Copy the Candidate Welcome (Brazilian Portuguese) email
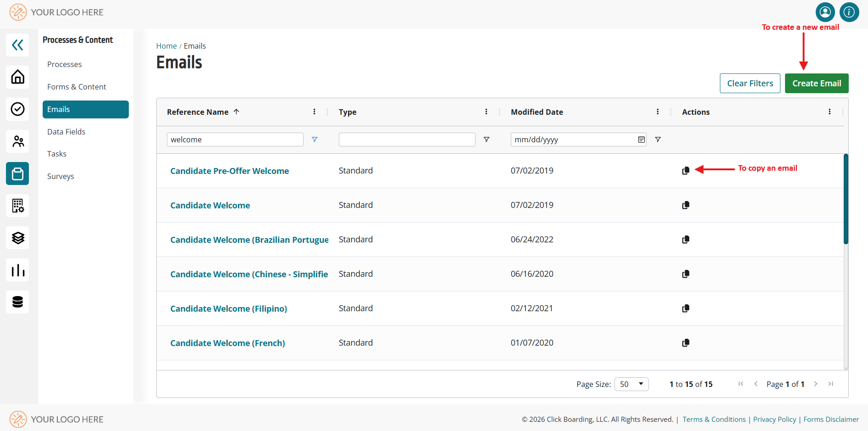The width and height of the screenshot is (868, 431). pyautogui.click(x=686, y=240)
